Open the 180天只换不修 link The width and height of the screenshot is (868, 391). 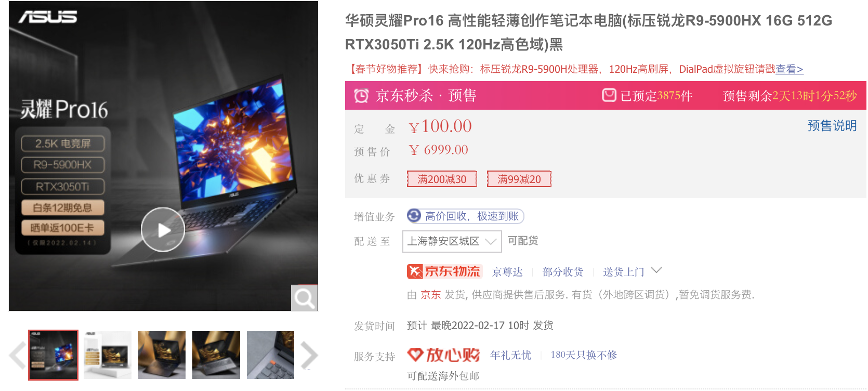click(584, 355)
